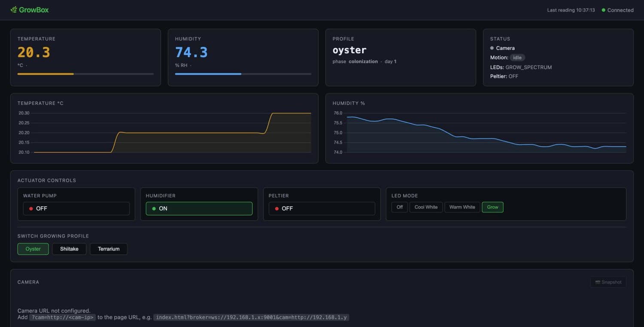Screen dimensions: 644x327
Task: Toggle the Water Pump OFF switch
Action: coord(76,208)
